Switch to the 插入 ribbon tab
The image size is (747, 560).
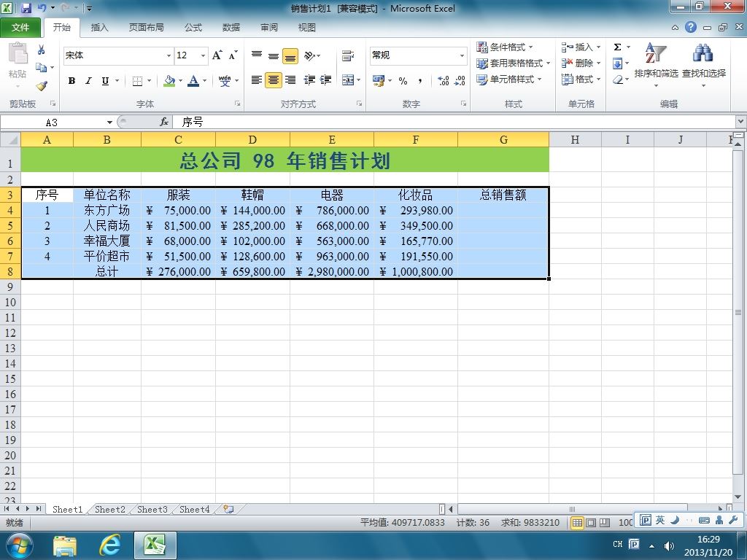point(99,28)
